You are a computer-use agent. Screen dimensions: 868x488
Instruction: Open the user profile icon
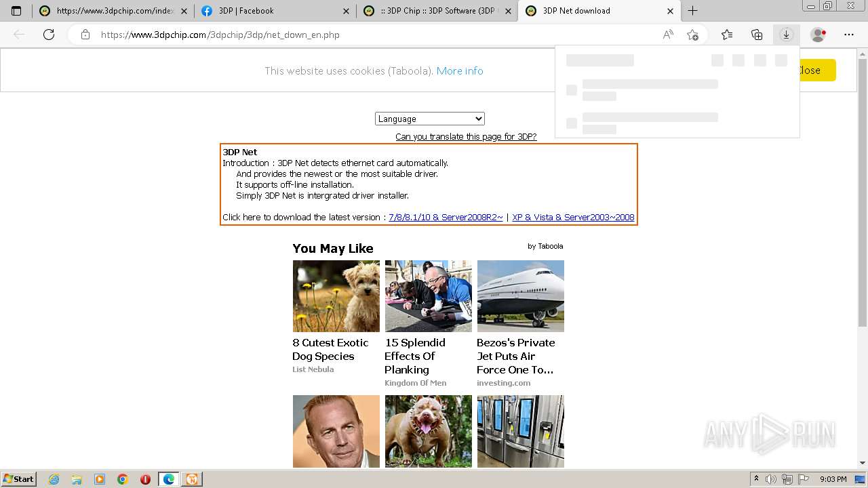click(818, 35)
